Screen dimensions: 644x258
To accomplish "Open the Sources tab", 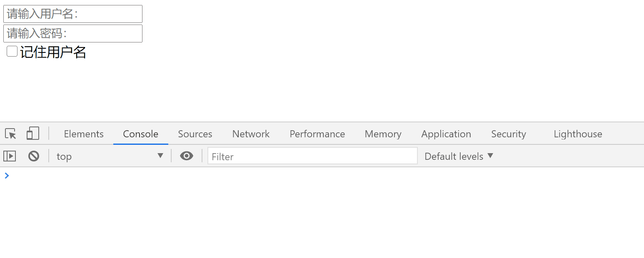I will click(195, 134).
